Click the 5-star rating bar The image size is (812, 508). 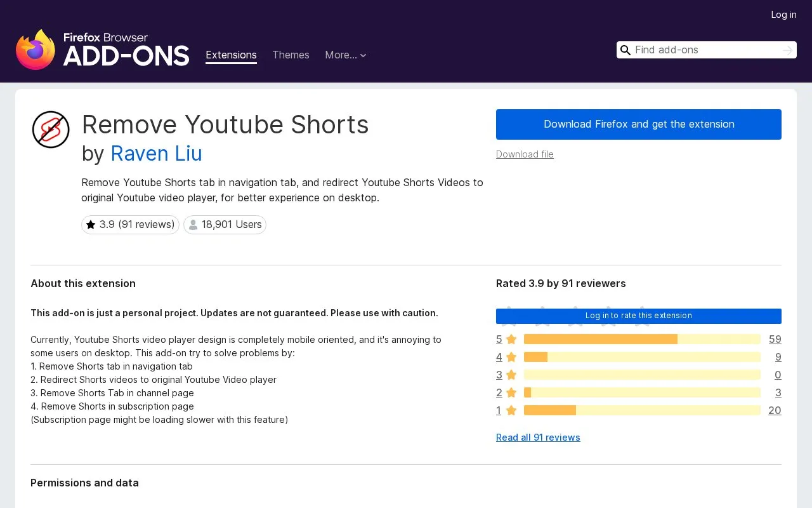click(642, 339)
